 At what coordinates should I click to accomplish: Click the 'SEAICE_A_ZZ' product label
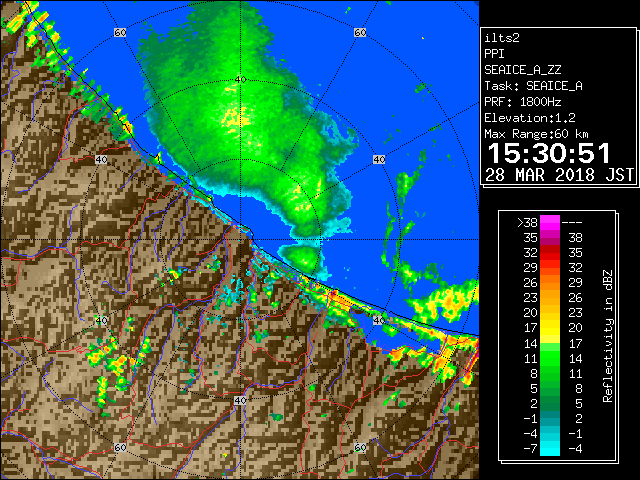(522, 70)
